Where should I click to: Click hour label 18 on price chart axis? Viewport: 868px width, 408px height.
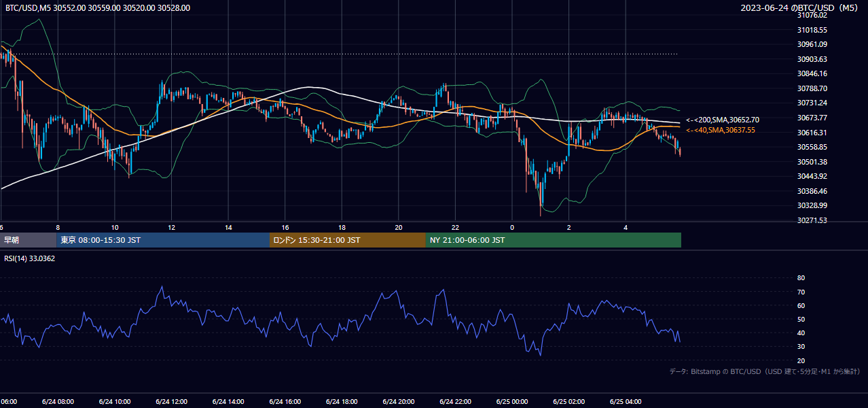coord(342,228)
